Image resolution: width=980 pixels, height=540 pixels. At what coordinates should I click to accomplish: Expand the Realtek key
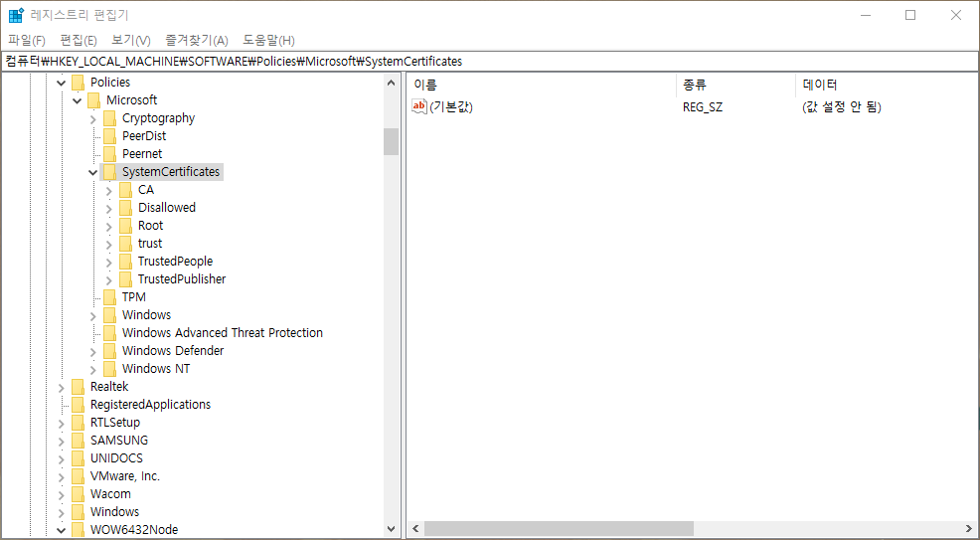pos(62,388)
